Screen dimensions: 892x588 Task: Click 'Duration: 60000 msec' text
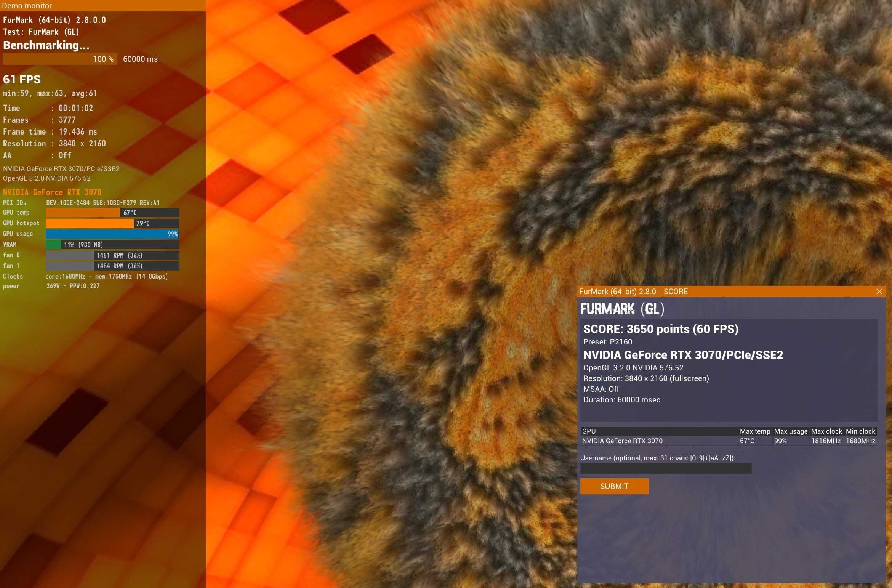coord(622,400)
